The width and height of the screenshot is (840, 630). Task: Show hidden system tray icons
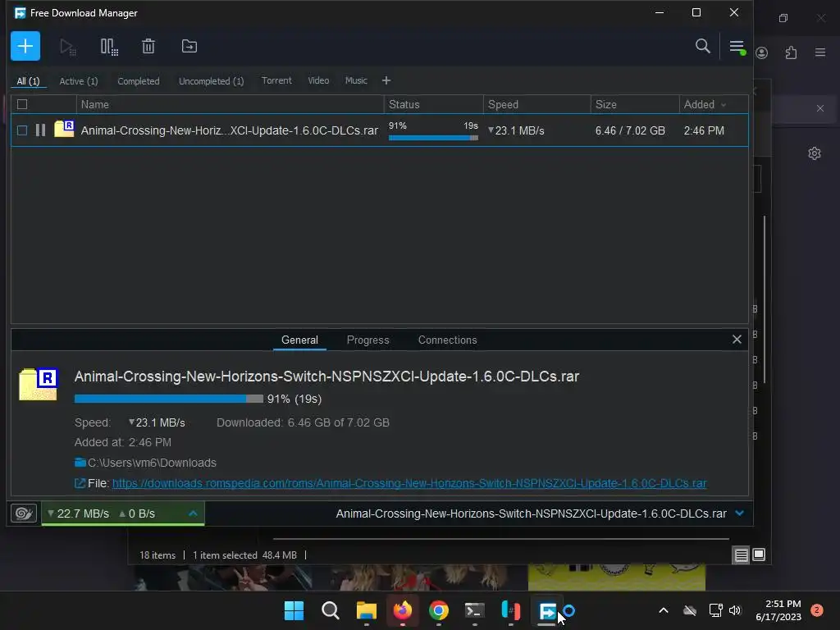(x=663, y=610)
